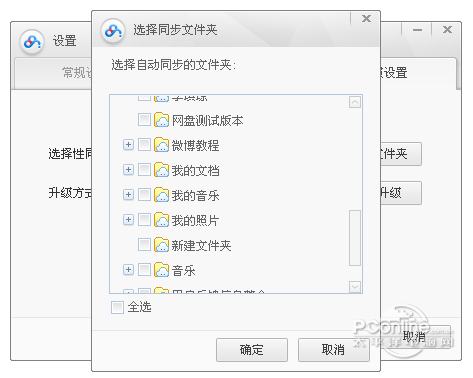This screenshot has width=473, height=378.
Task: Click the Baidu cloud logo in dialog title
Action: coord(113,31)
